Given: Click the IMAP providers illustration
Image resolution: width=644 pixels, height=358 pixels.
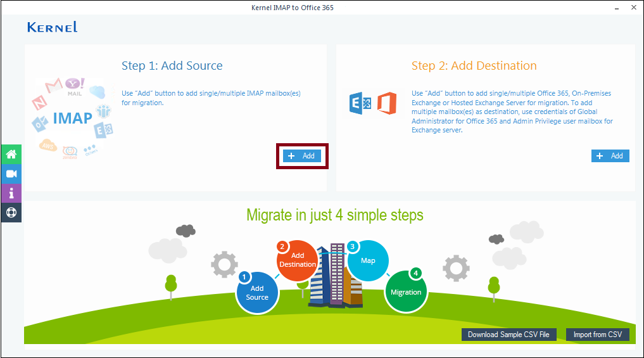Looking at the screenshot, I should point(73,118).
